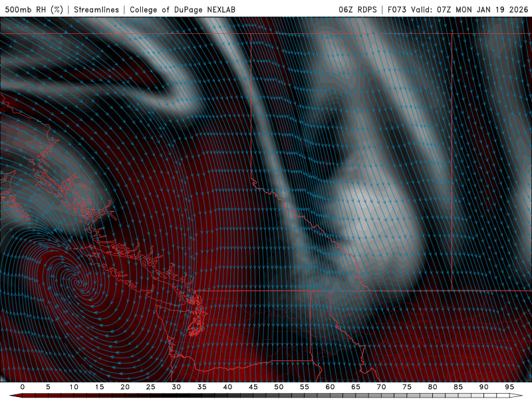Image resolution: width=532 pixels, height=399 pixels.
Task: Click the '60' label on the color scale
Action: click(330, 387)
